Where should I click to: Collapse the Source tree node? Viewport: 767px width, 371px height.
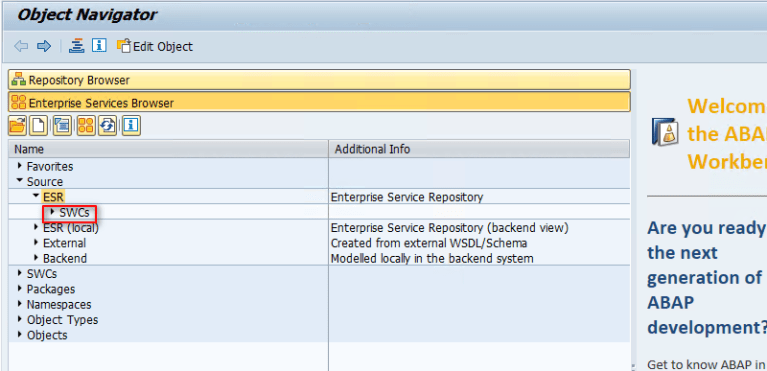(x=20, y=181)
